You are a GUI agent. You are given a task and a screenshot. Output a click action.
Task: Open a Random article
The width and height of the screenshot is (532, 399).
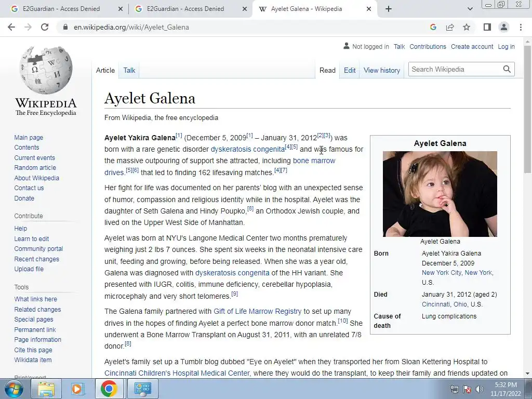[35, 168]
